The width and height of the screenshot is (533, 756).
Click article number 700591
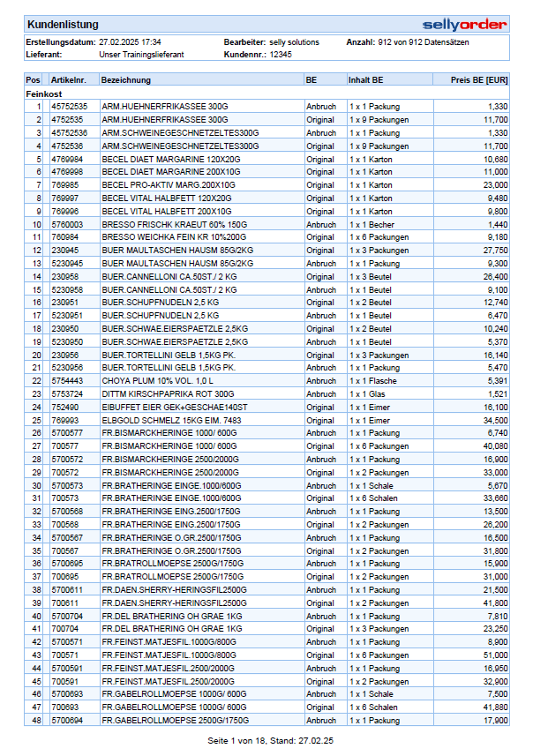click(65, 682)
